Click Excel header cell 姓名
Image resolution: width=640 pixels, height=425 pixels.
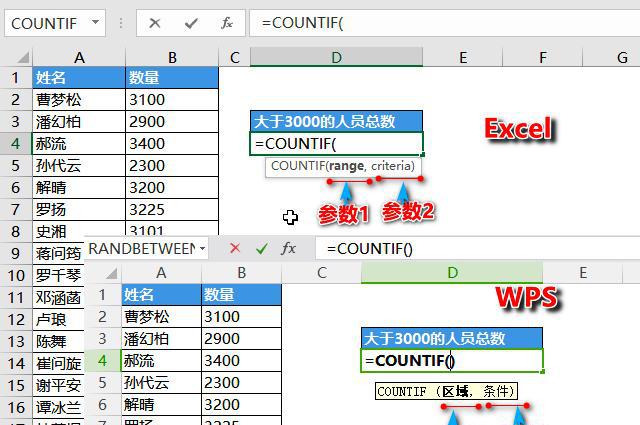[79, 78]
